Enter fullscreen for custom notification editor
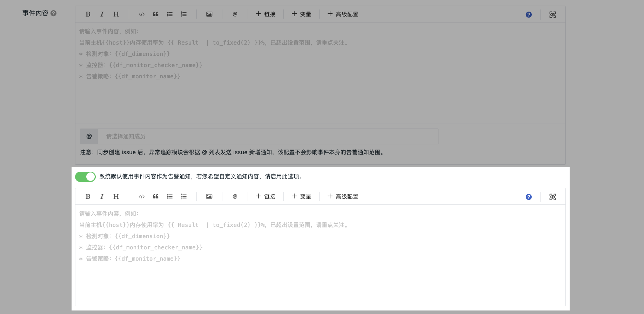644x314 pixels. (552, 197)
